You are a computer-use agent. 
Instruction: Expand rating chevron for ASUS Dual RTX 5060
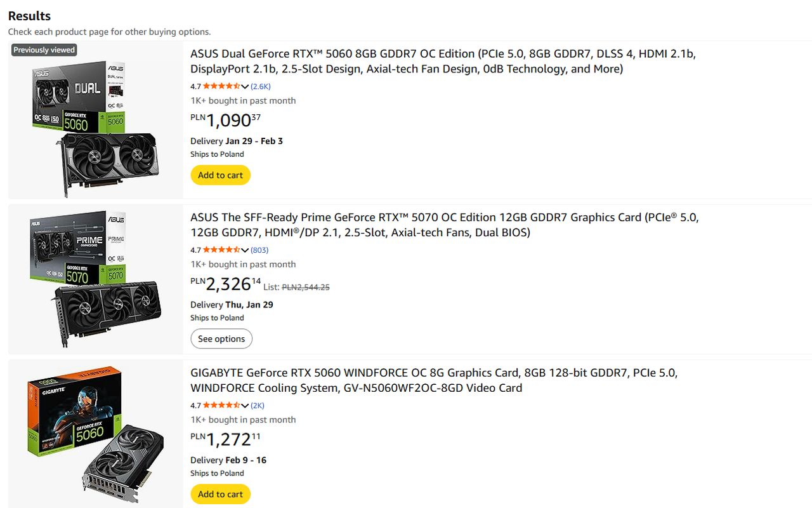click(x=245, y=86)
